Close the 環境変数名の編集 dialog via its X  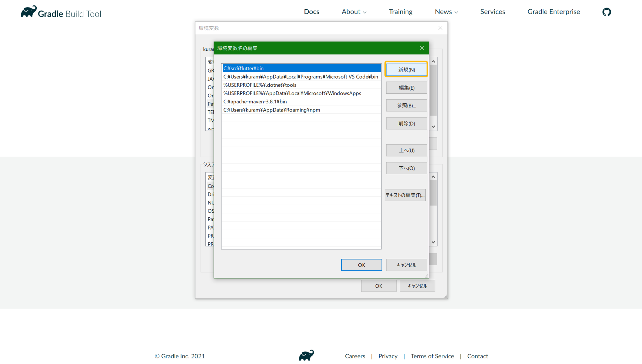click(x=422, y=48)
